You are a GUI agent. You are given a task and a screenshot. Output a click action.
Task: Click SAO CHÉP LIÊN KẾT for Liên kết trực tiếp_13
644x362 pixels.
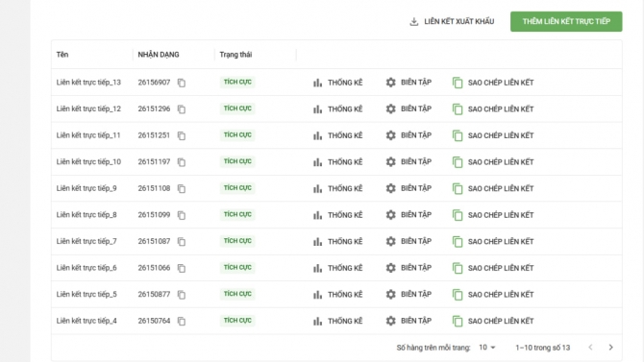pos(493,83)
